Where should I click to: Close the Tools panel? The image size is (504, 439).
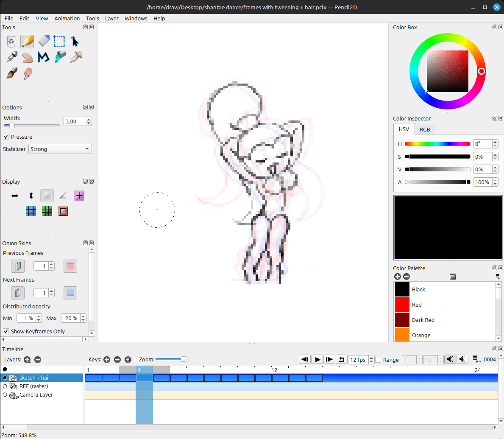(91, 27)
